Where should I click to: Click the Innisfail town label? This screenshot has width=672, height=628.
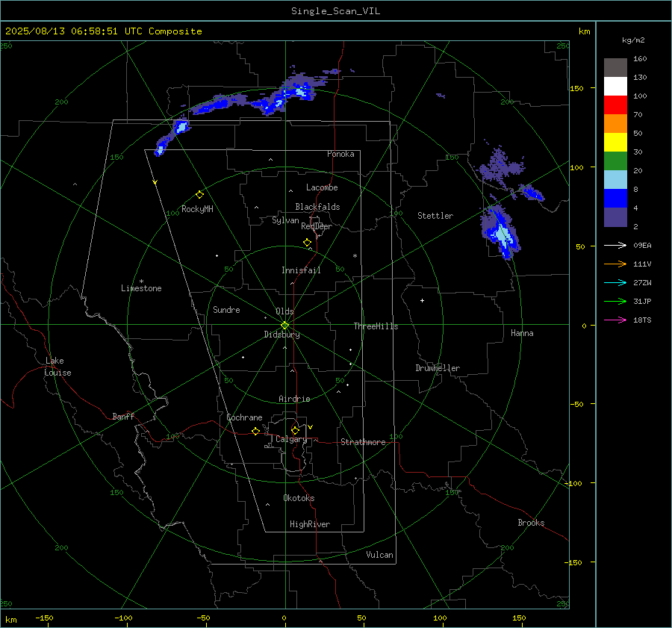coord(301,270)
